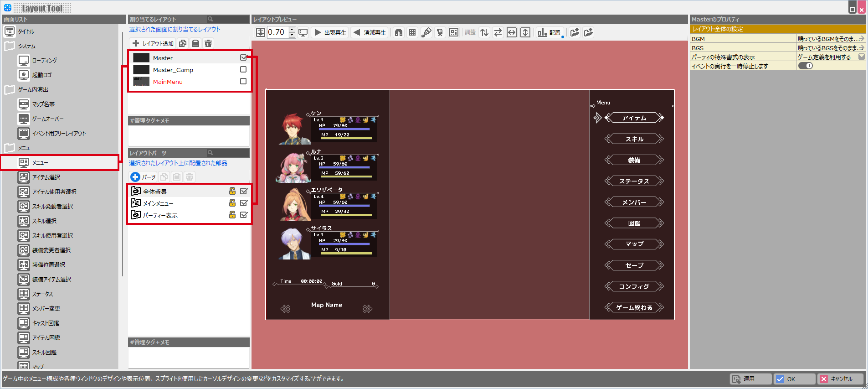Select アイテム選択 in the screen list

point(46,177)
